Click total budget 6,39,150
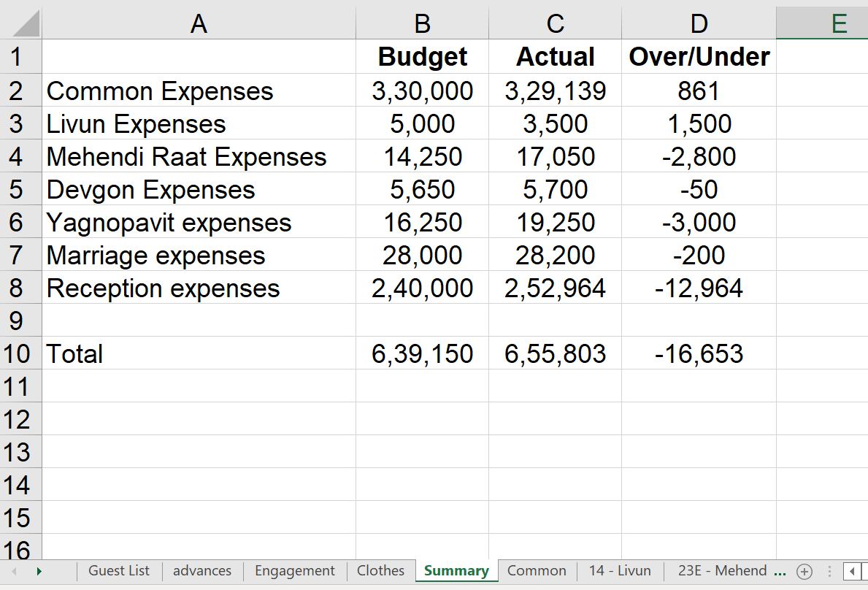This screenshot has height=590, width=868. click(x=423, y=353)
